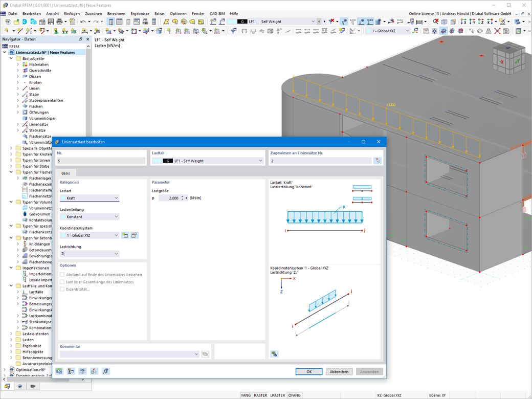Toggle FANG snap in status bar
This screenshot has height=399, width=532.
click(x=246, y=395)
